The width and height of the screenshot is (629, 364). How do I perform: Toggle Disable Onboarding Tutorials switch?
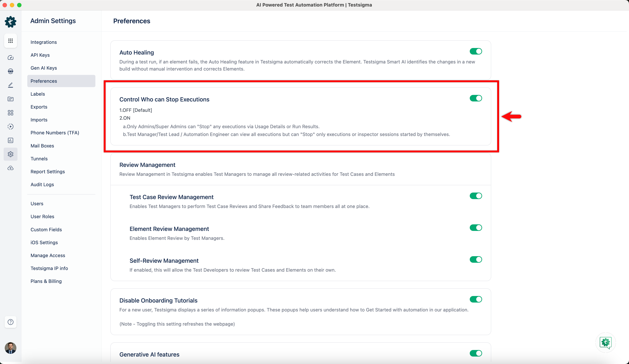pyautogui.click(x=476, y=299)
